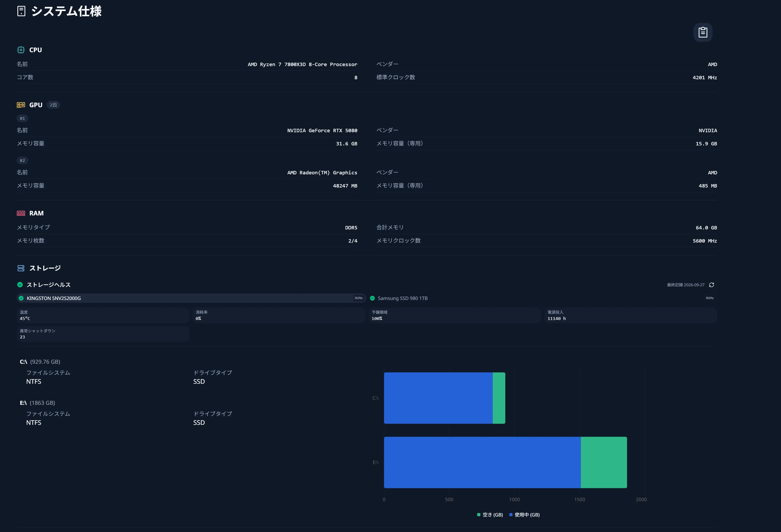Click the #2 GPU badge
The height and width of the screenshot is (532, 781).
tap(22, 161)
